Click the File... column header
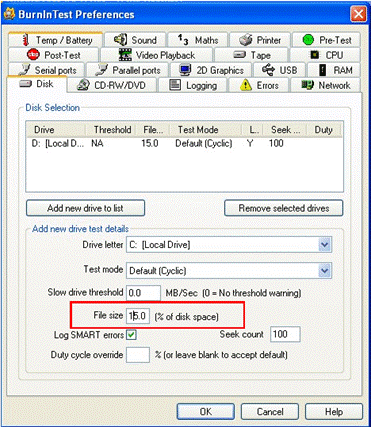Screen dimensions: 371x427 pos(153,130)
